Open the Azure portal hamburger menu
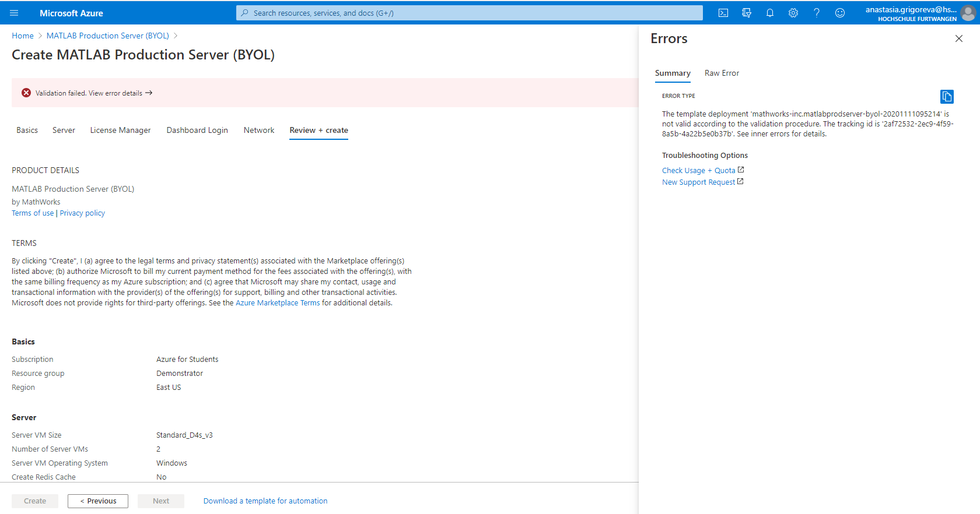980x514 pixels. [x=14, y=13]
